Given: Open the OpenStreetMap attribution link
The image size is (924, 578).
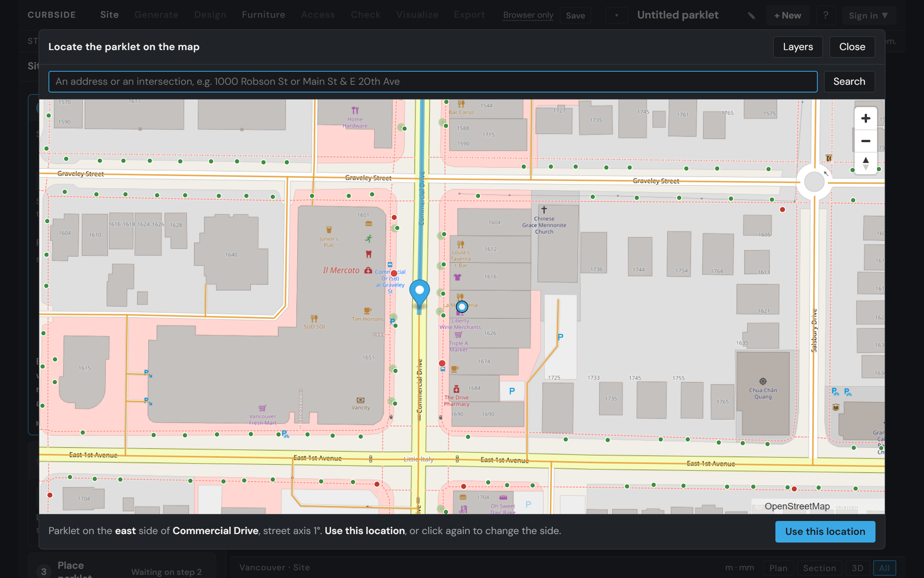Looking at the screenshot, I should (797, 506).
